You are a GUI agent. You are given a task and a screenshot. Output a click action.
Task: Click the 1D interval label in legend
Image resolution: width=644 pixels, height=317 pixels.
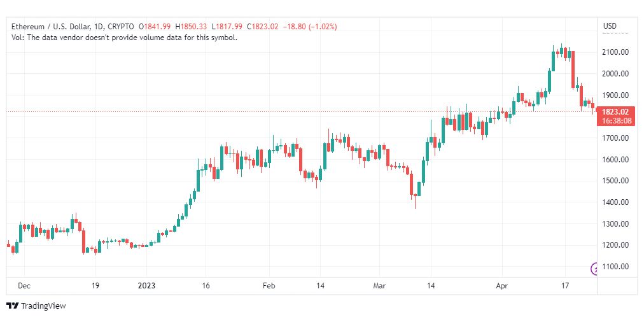click(x=98, y=27)
